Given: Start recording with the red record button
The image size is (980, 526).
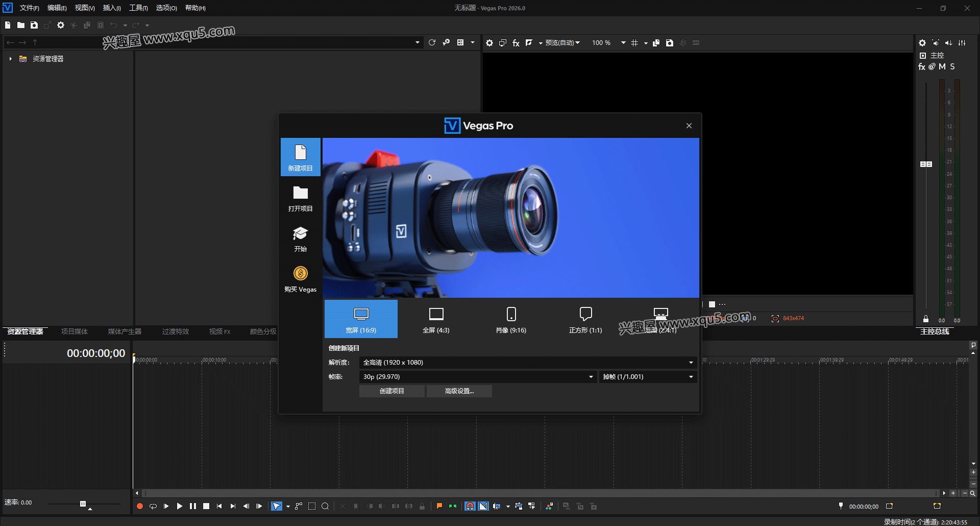Looking at the screenshot, I should click(x=140, y=506).
